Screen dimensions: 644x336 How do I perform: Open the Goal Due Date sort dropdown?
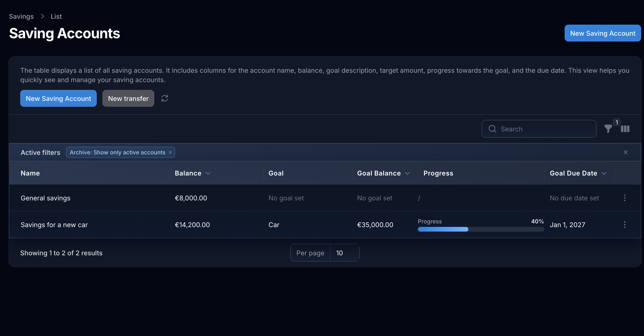point(604,173)
